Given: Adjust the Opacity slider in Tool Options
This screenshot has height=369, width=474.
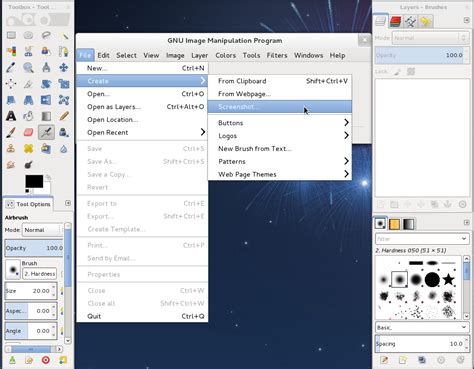Looking at the screenshot, I should coord(34,248).
